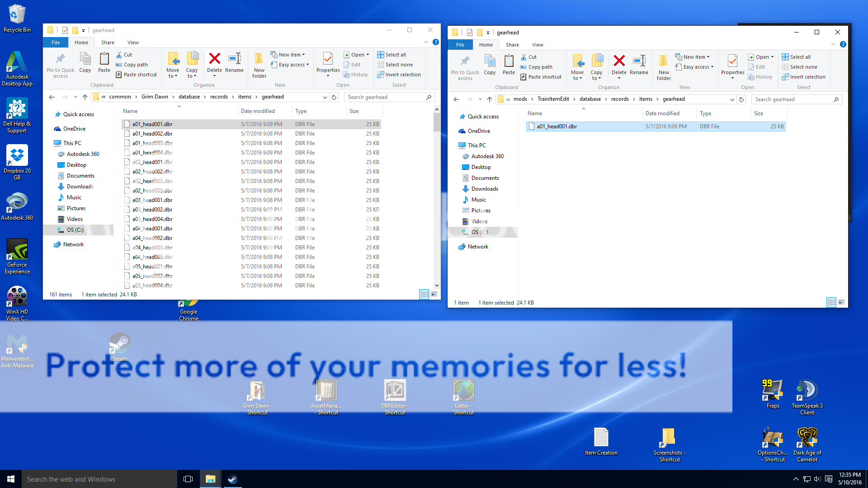This screenshot has height=488, width=868.
Task: Refresh the right window folder view
Action: pyautogui.click(x=741, y=99)
